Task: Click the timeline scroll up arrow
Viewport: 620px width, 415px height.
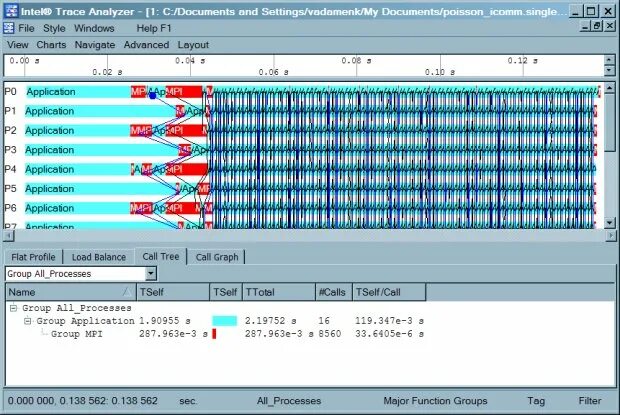Action: tap(610, 88)
